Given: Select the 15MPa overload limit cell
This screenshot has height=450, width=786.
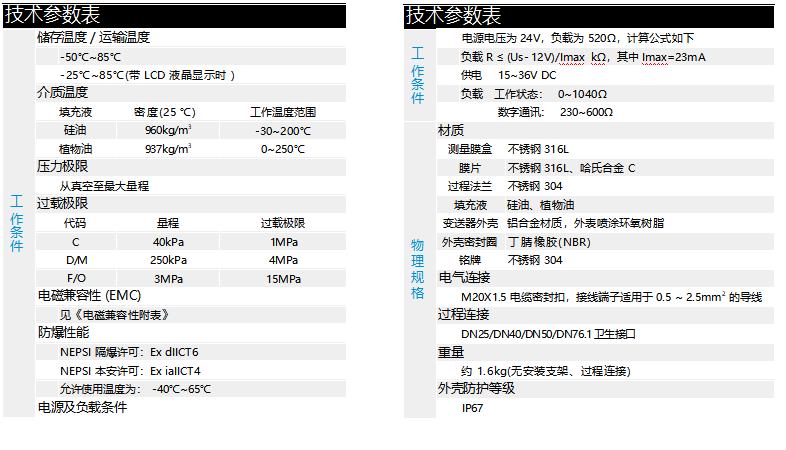Looking at the screenshot, I should pyautogui.click(x=283, y=279).
